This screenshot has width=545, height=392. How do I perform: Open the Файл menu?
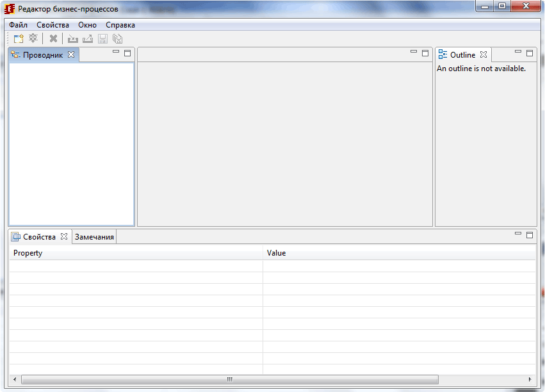click(x=17, y=24)
